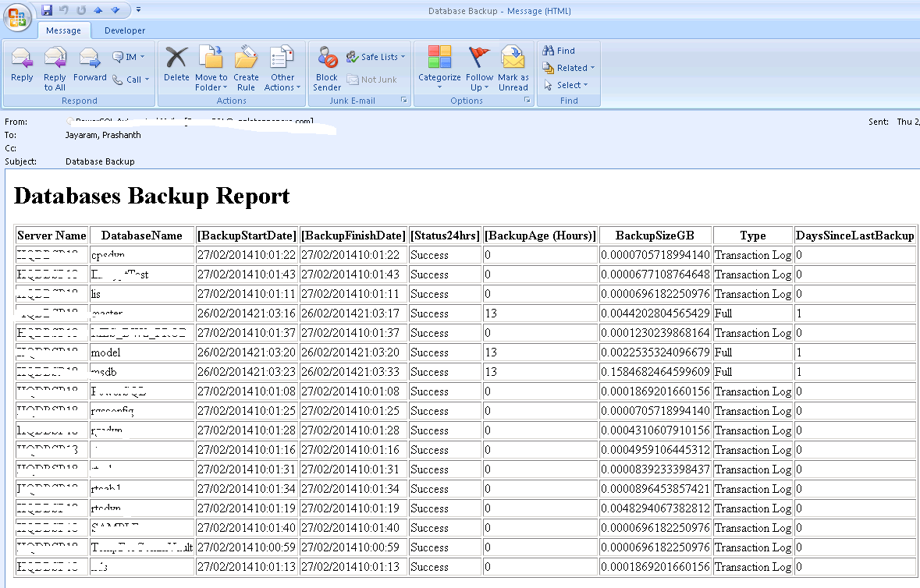This screenshot has width=920, height=588.
Task: Click the Find button
Action: (559, 51)
